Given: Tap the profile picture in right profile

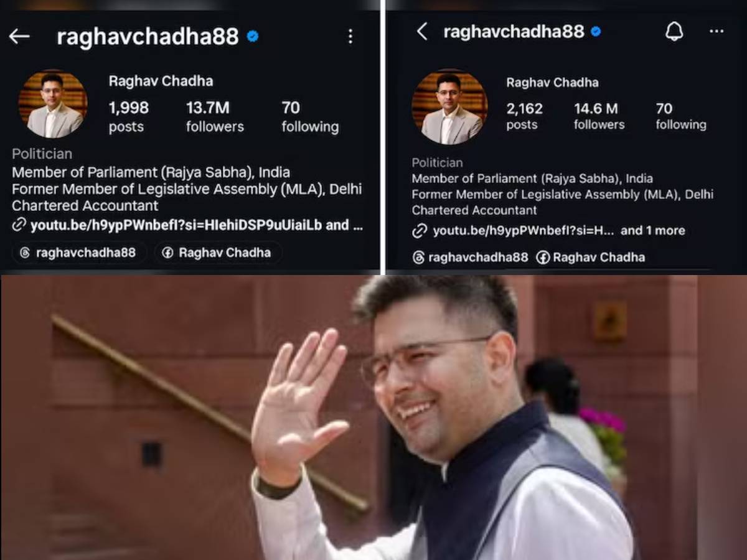Looking at the screenshot, I should [x=450, y=107].
